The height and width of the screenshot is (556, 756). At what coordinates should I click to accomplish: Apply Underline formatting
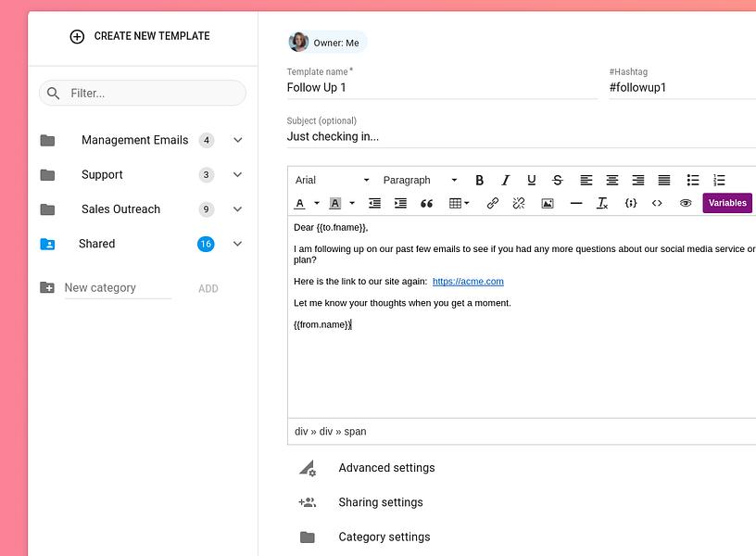pyautogui.click(x=531, y=181)
